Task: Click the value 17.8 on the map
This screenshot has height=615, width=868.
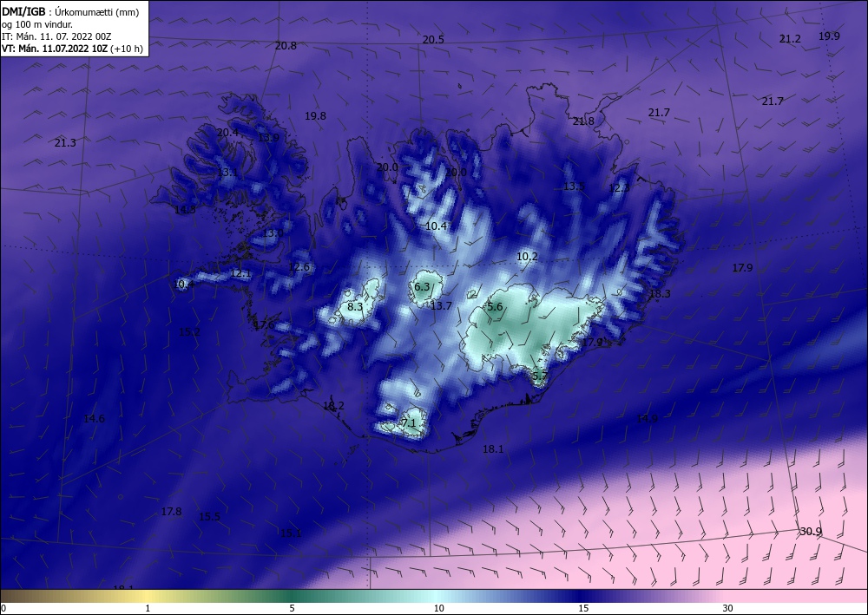Action: point(171,512)
